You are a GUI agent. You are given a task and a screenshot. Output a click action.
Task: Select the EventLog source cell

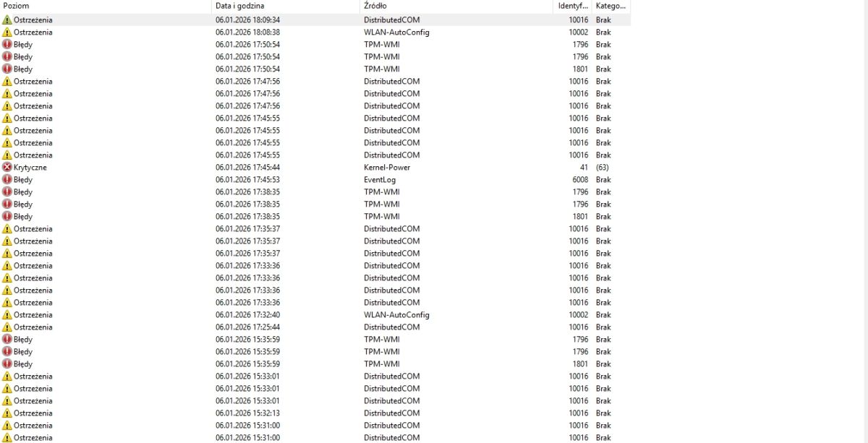tap(379, 180)
